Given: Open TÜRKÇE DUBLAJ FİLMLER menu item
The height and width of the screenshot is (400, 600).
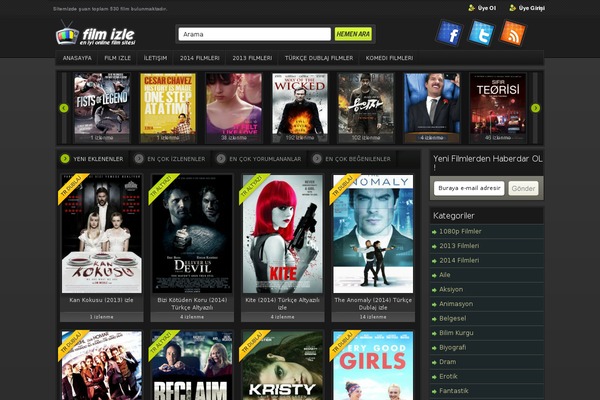Looking at the screenshot, I should tap(319, 58).
